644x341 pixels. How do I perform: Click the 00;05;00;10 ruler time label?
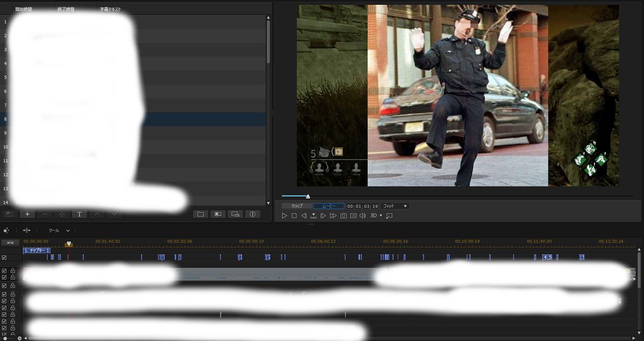[251, 242]
